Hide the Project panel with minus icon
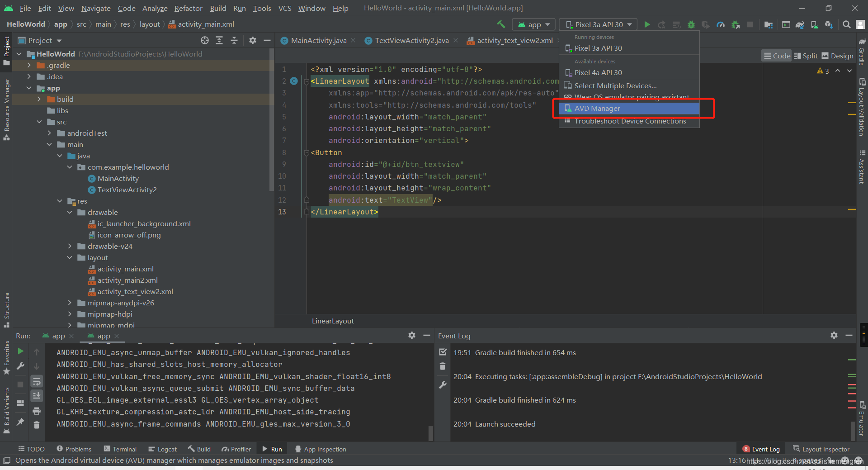Image resolution: width=868 pixels, height=470 pixels. point(267,40)
